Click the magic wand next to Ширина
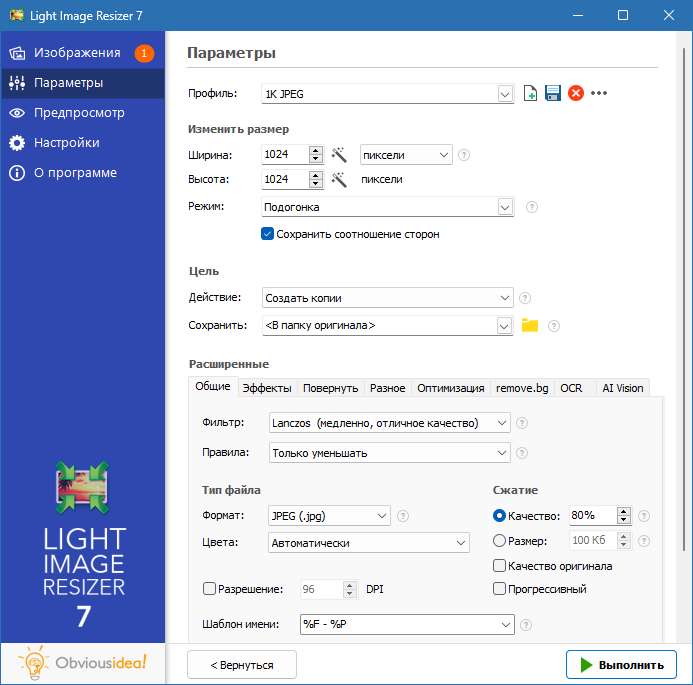Screen dimensions: 693x685 [x=339, y=155]
